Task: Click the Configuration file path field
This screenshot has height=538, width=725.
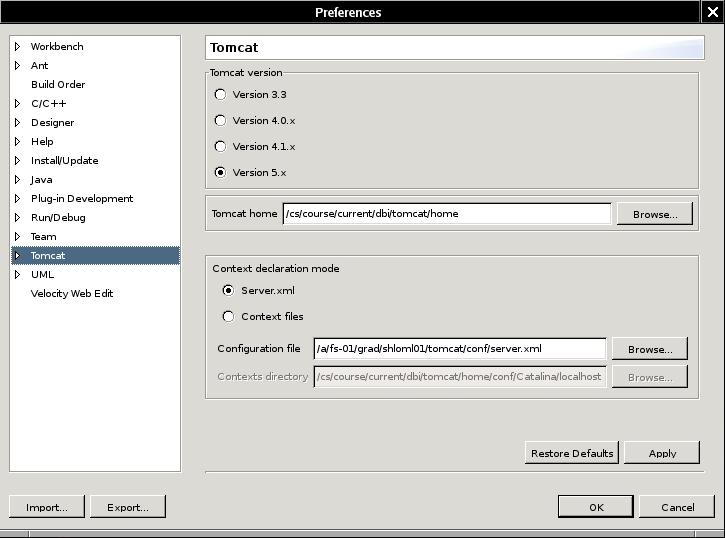Action: (x=460, y=348)
